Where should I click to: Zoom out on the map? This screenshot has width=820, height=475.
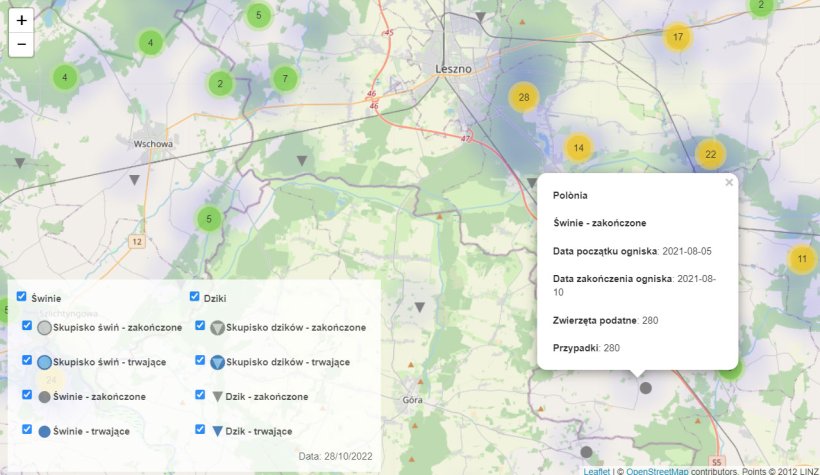(22, 45)
